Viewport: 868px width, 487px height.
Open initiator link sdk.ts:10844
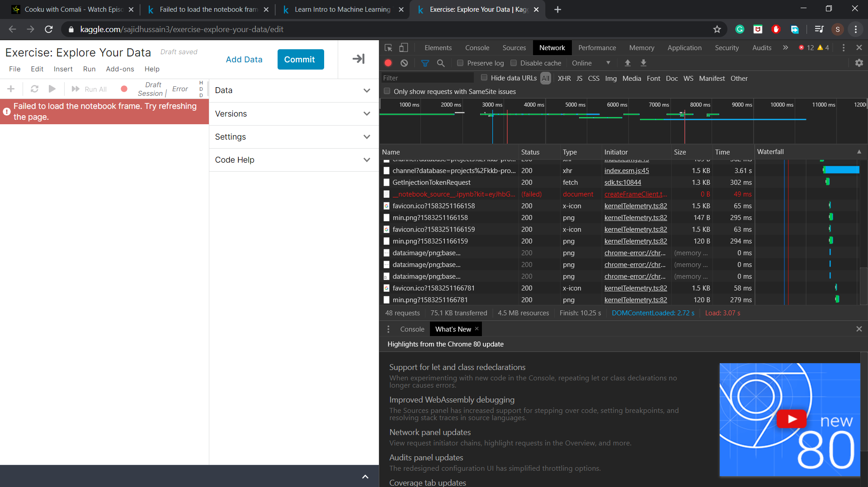pos(623,183)
